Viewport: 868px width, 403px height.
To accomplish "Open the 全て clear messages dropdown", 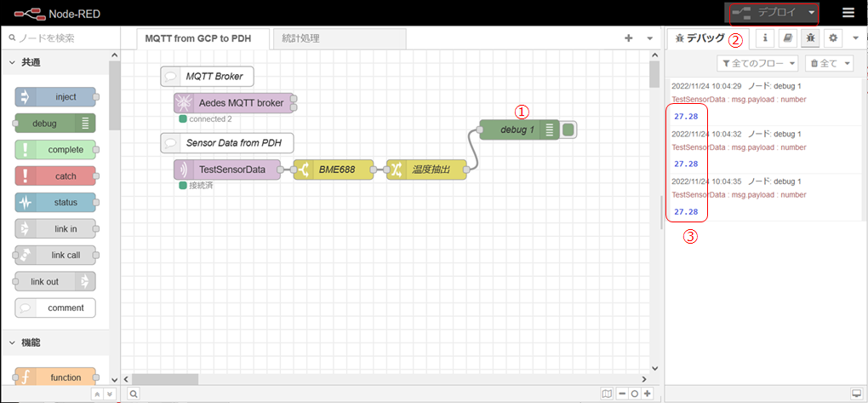I will [x=829, y=63].
